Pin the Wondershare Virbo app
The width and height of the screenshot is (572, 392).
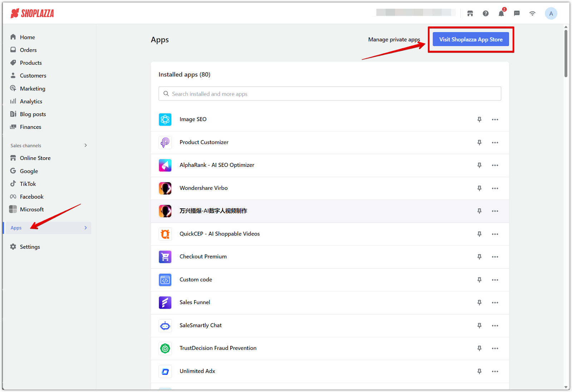pos(479,188)
